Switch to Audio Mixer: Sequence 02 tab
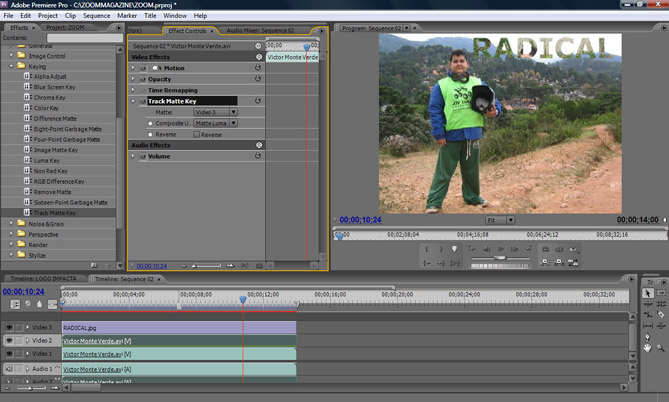The height and width of the screenshot is (402, 669). click(x=259, y=30)
